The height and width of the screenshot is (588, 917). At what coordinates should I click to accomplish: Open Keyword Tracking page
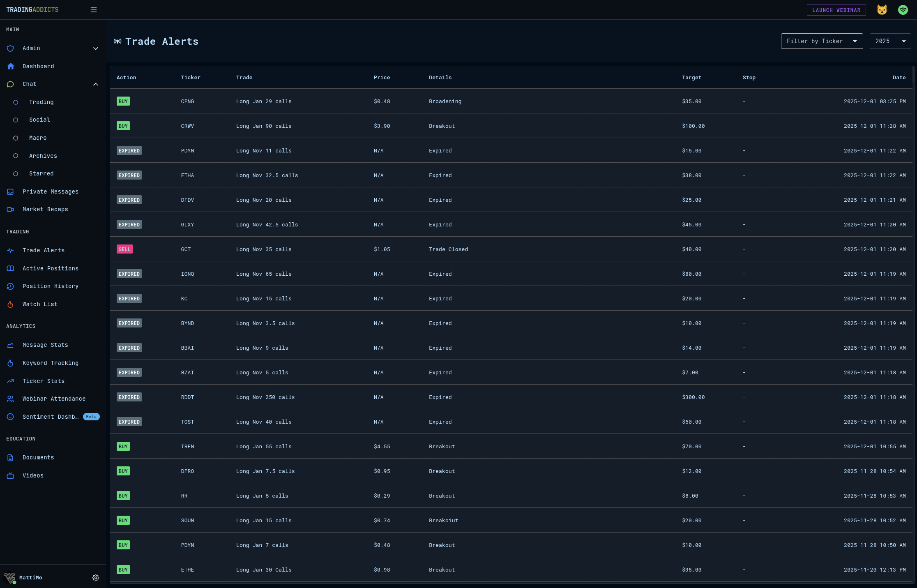[50, 363]
